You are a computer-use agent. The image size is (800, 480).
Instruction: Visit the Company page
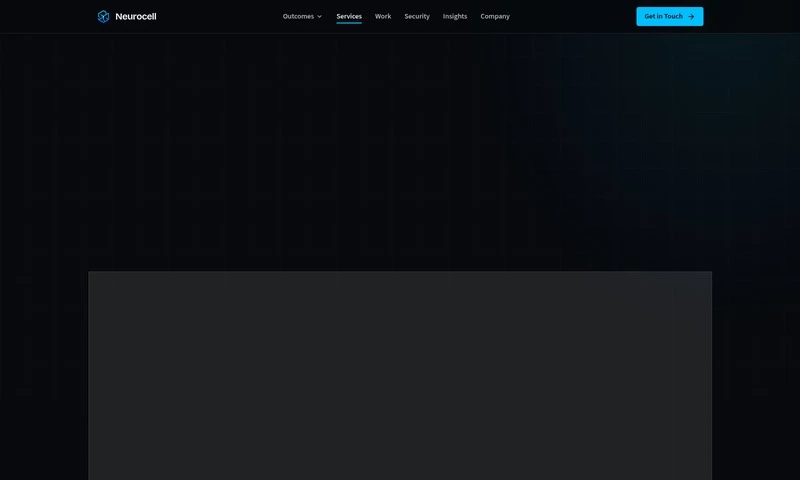click(x=495, y=16)
